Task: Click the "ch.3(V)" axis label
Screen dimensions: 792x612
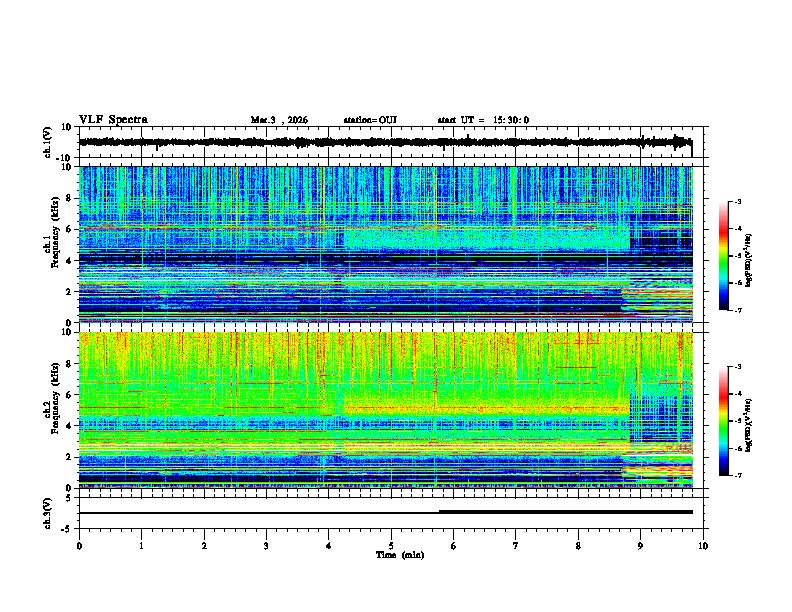Action: click(48, 513)
